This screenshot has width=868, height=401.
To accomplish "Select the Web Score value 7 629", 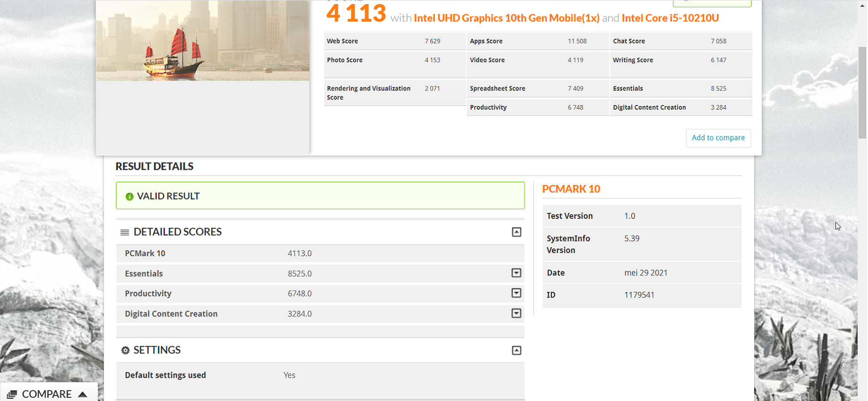I will (432, 41).
